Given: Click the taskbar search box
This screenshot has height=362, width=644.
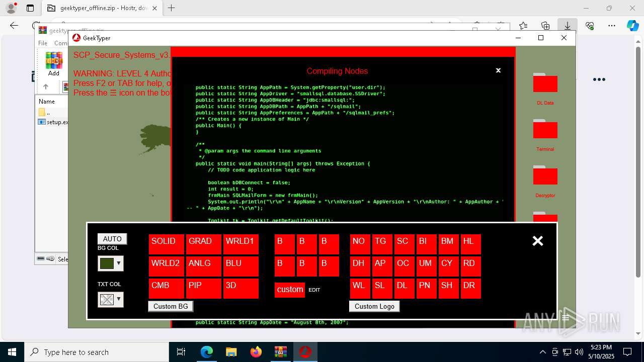Looking at the screenshot, I should point(97,352).
